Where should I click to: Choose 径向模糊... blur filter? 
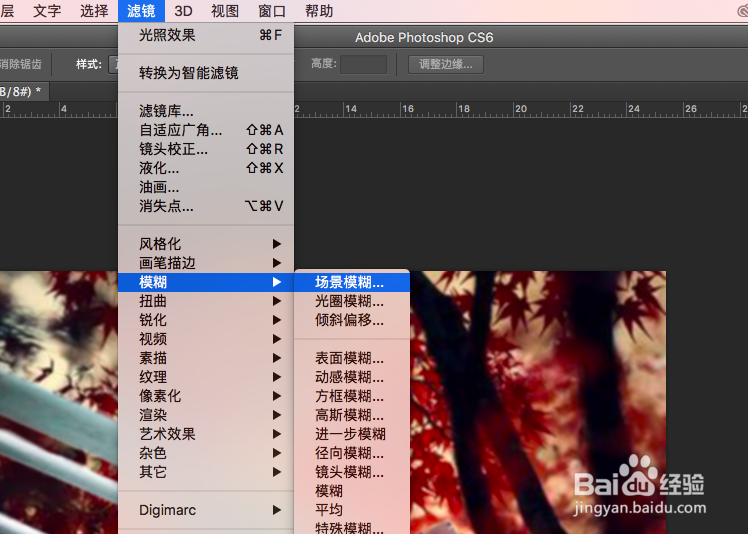click(x=352, y=453)
